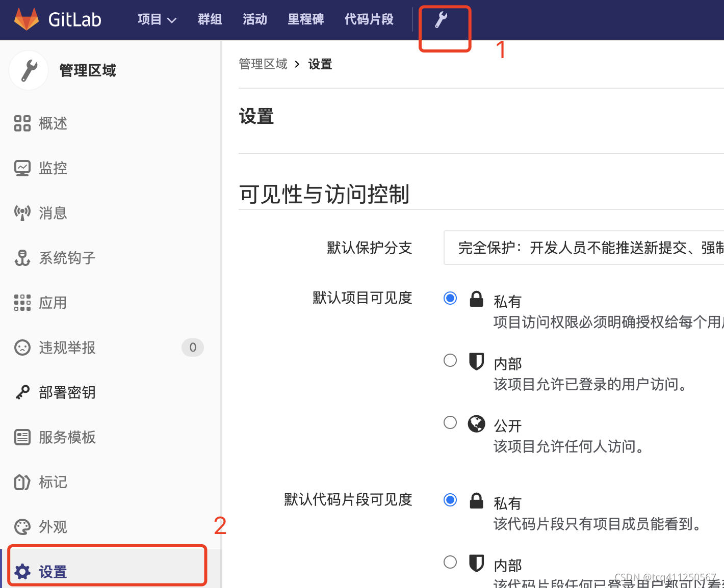This screenshot has width=724, height=588.
Task: Select the 应用 dots icon
Action: pos(22,303)
